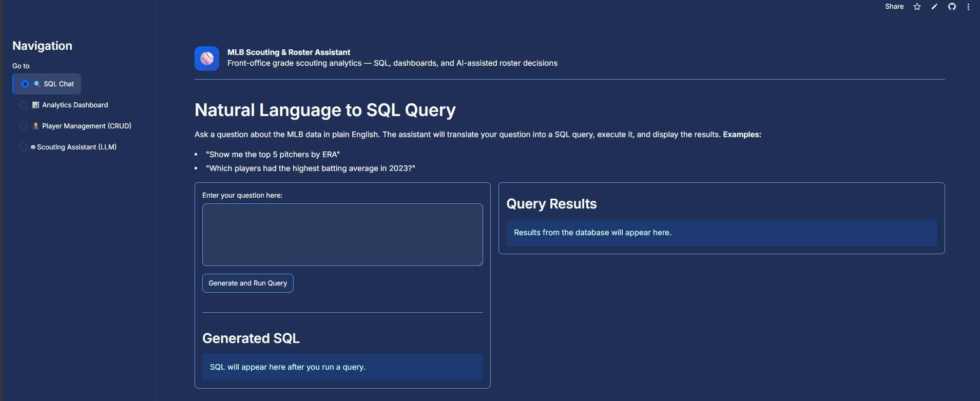Click "SQL will appear here after you run a query."
The image size is (980, 401).
click(287, 367)
